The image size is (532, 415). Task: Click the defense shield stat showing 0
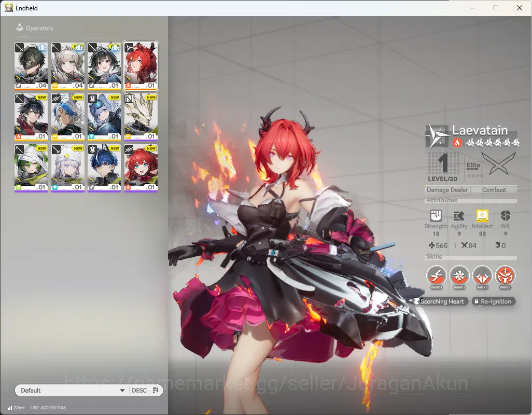coord(500,245)
